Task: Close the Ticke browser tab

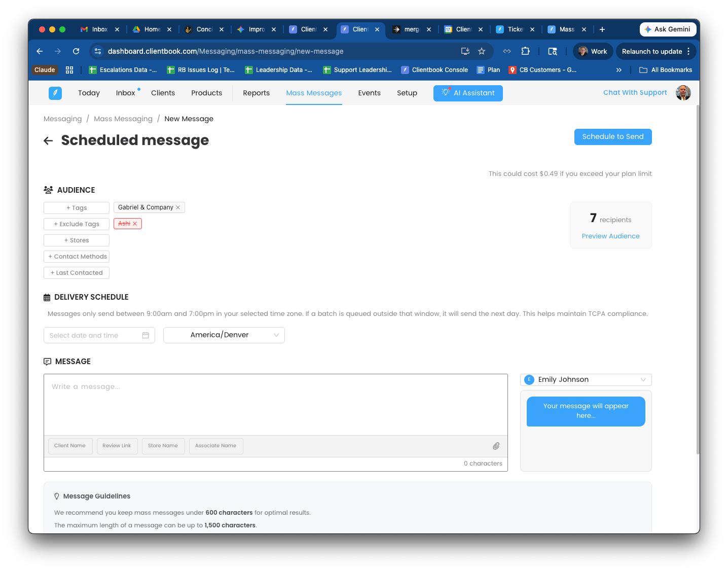Action: pyautogui.click(x=532, y=29)
